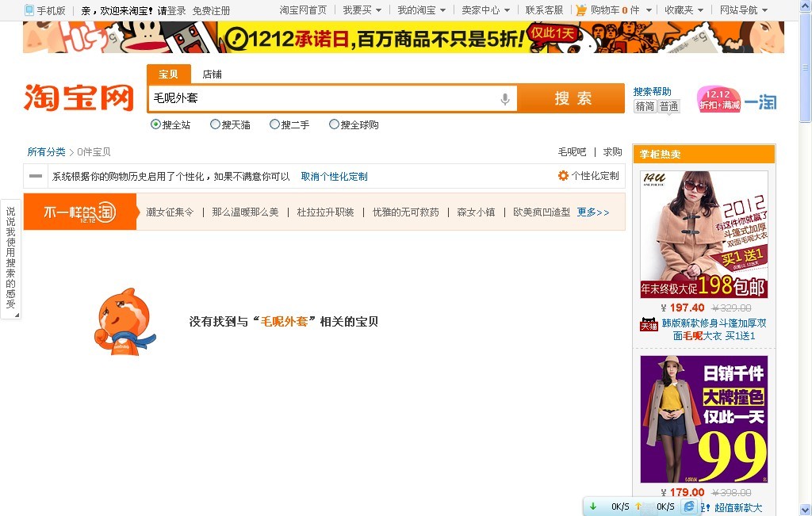
Task: Switch search mode to 普通
Action: pos(668,106)
